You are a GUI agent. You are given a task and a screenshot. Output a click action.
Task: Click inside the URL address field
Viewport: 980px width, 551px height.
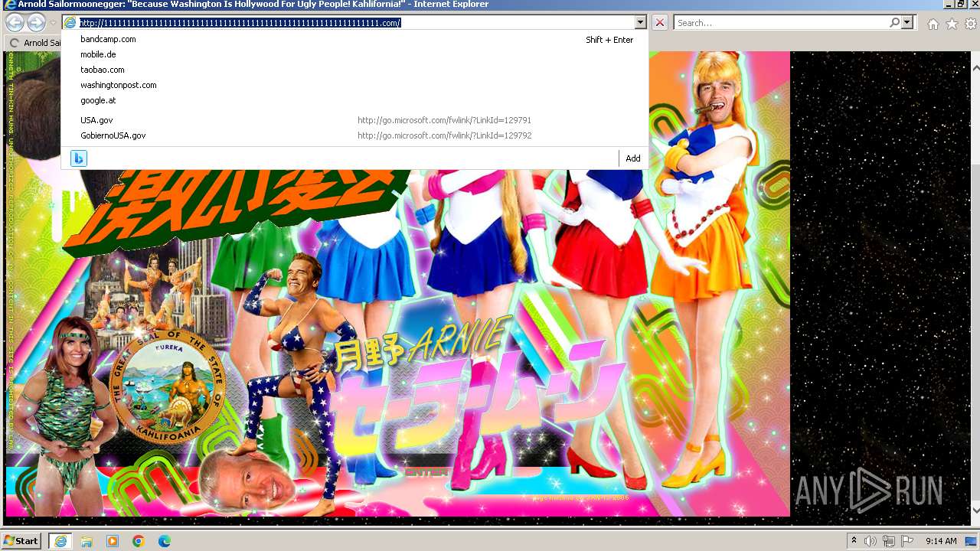[x=356, y=23]
